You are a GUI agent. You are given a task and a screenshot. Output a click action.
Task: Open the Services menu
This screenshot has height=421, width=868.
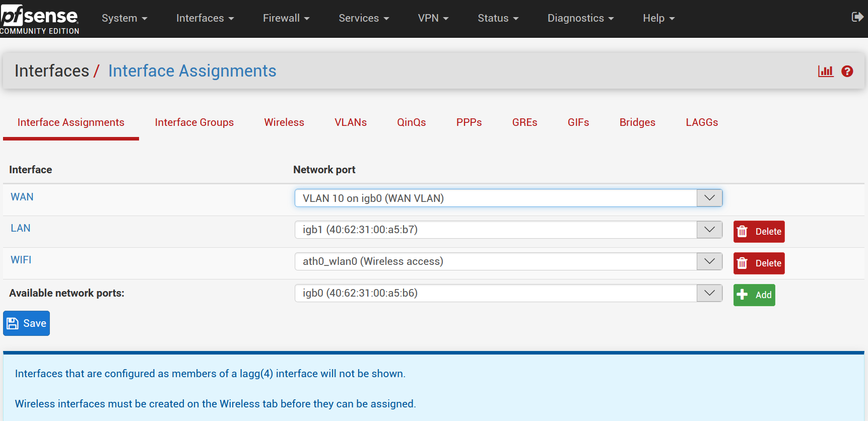364,18
